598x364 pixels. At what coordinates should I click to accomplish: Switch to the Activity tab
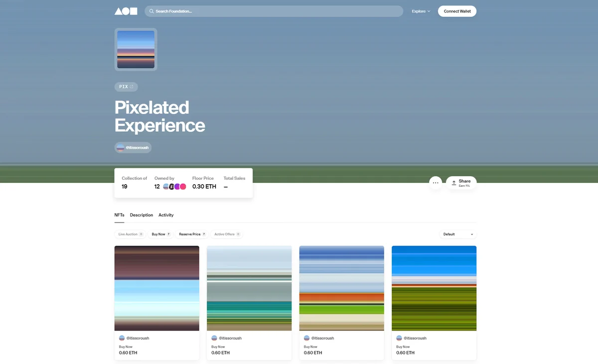[166, 215]
